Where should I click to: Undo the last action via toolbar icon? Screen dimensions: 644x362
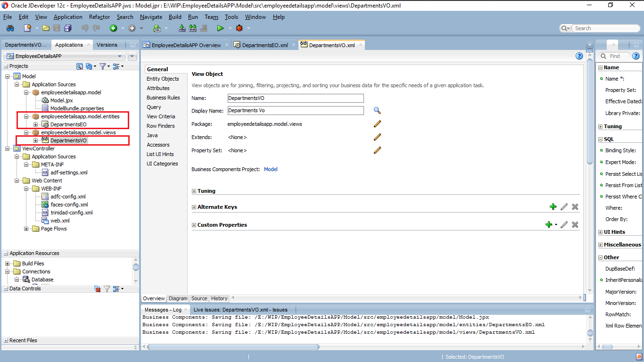pos(84,28)
